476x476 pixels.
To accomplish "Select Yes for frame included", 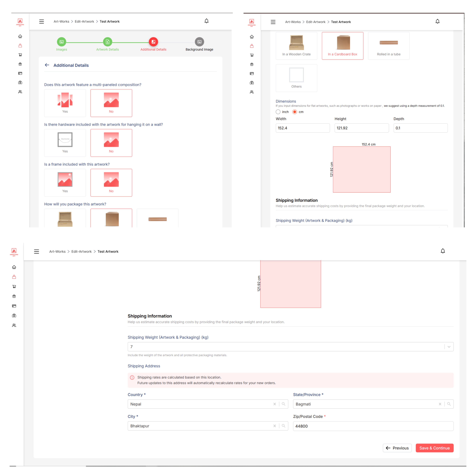I will [65, 183].
